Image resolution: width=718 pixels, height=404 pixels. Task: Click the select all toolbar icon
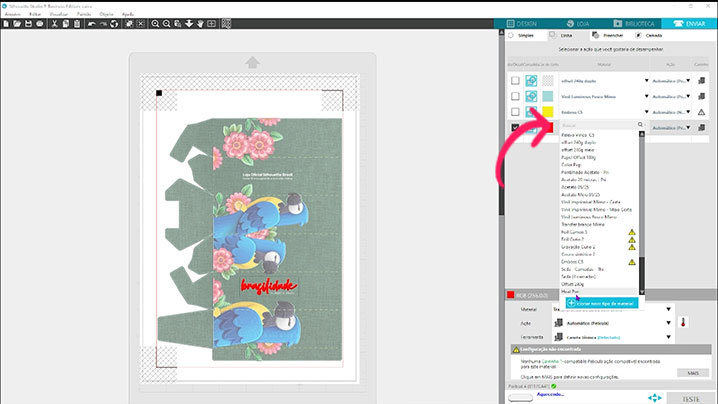129,23
